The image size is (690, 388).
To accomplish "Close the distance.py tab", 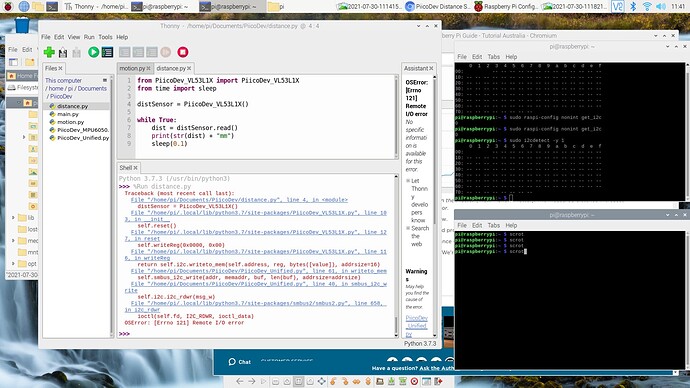I will (189, 68).
